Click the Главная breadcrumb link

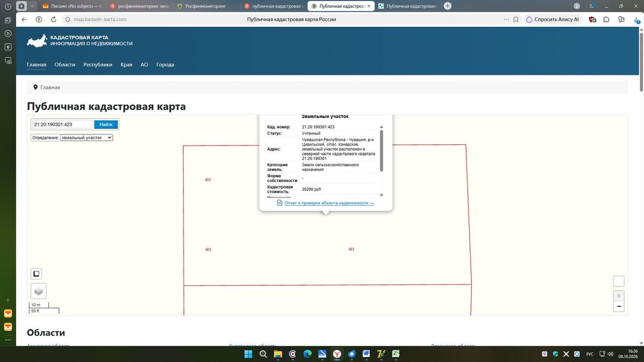pyautogui.click(x=50, y=87)
